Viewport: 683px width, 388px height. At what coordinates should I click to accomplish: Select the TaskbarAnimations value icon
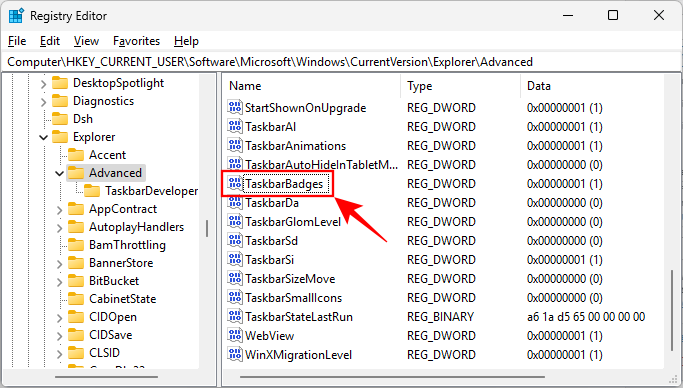(x=235, y=145)
